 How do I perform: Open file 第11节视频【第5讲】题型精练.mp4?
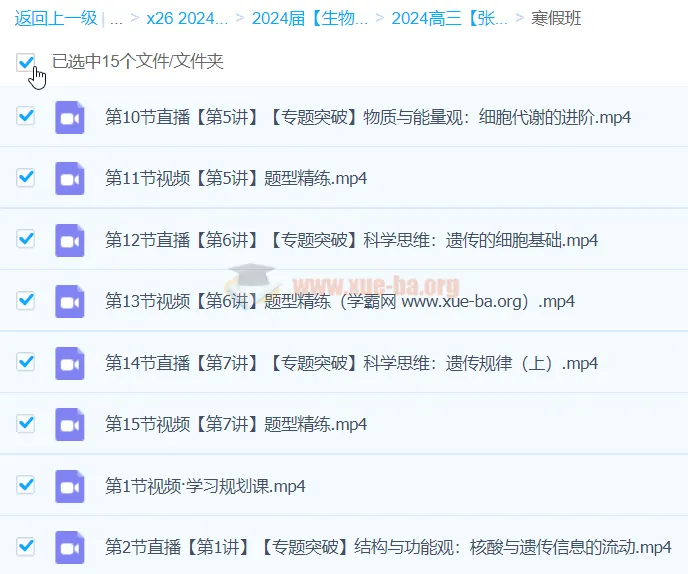[x=236, y=179]
